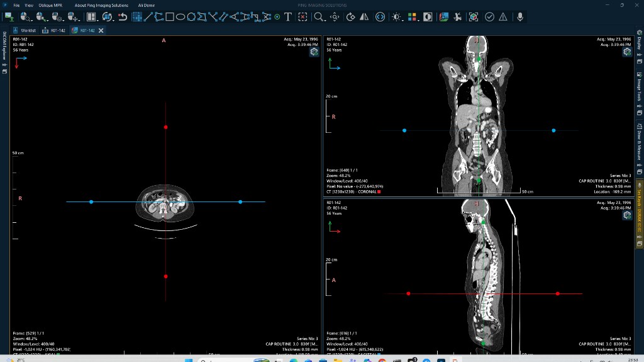Click the MPR layers icon
This screenshot has width=644, height=362.
click(x=443, y=17)
